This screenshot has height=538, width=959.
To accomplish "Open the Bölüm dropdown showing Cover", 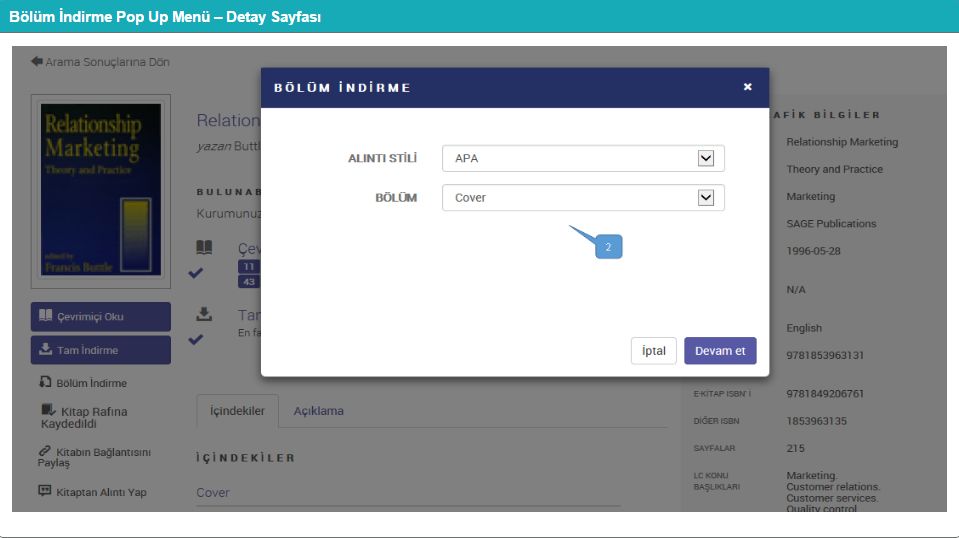I will click(x=583, y=197).
